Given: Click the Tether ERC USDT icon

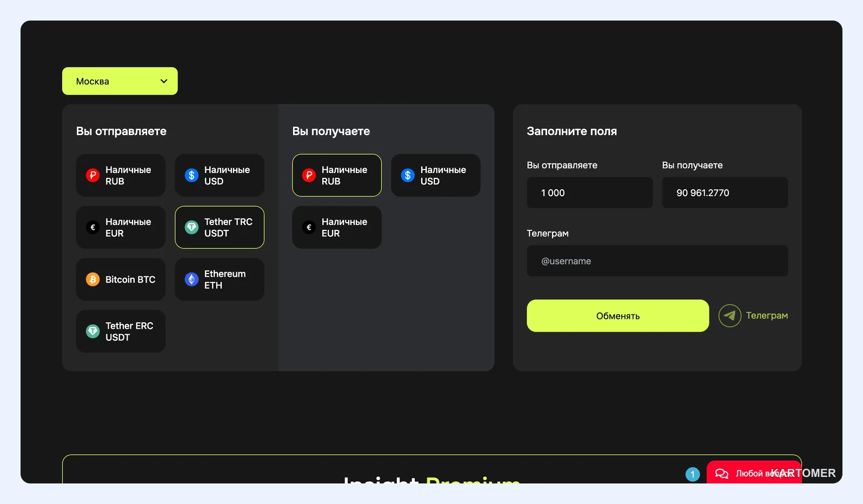Looking at the screenshot, I should pyautogui.click(x=93, y=331).
